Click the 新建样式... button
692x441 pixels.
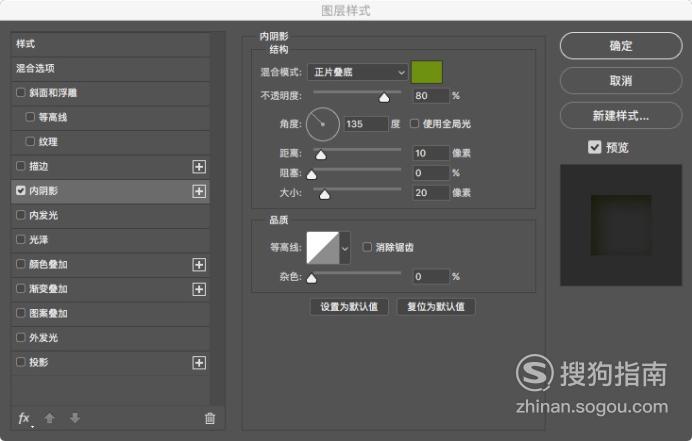click(621, 116)
